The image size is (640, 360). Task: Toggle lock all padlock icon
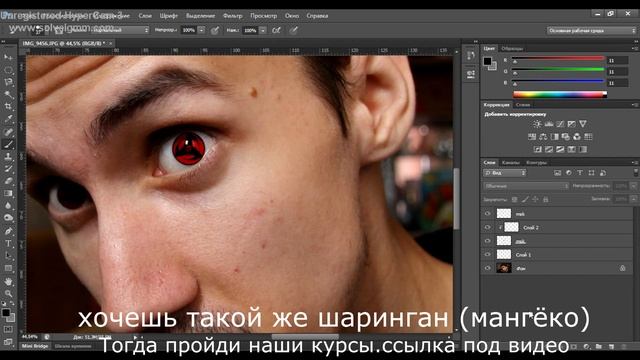pos(545,200)
